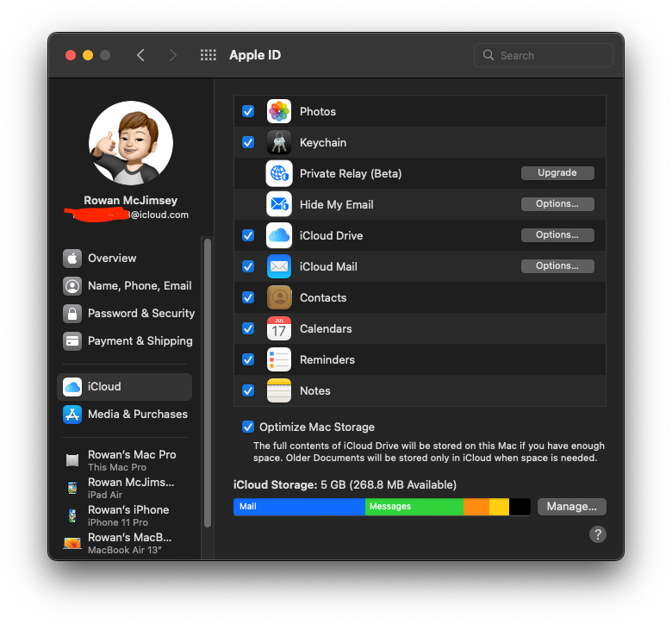Click the sidebar vertical scrollbar
This screenshot has height=624, width=672.
[208, 383]
